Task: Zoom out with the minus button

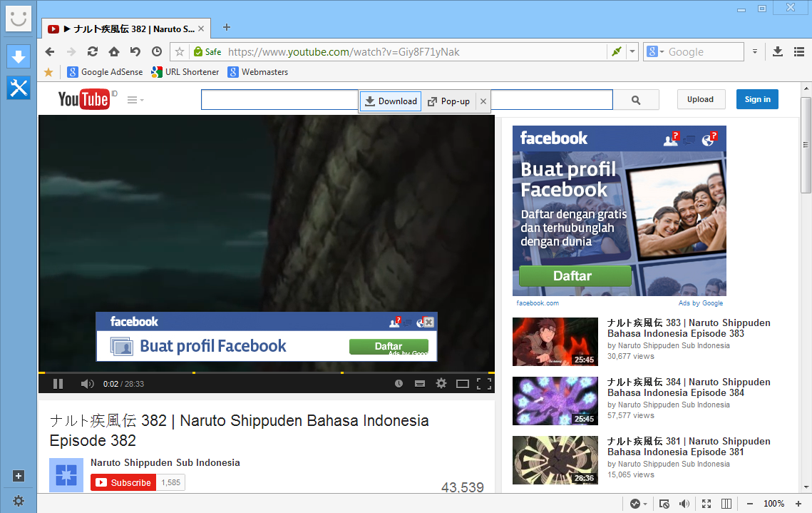Action: tap(750, 504)
